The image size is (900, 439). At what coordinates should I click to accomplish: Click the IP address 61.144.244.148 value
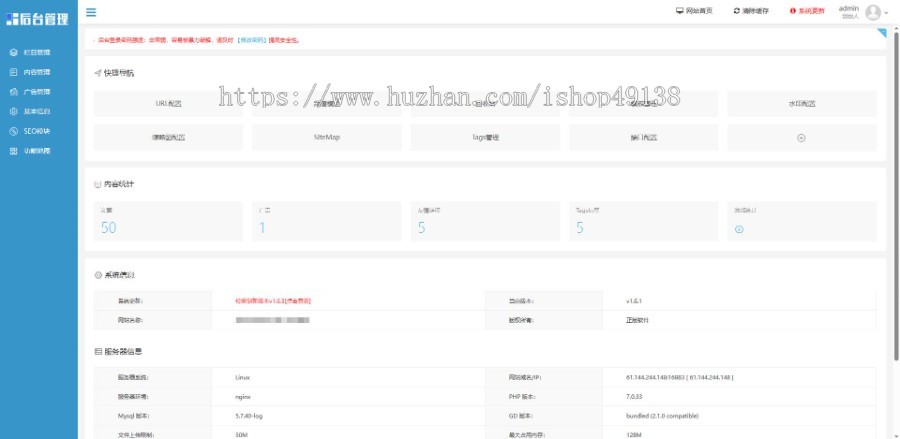pos(679,378)
